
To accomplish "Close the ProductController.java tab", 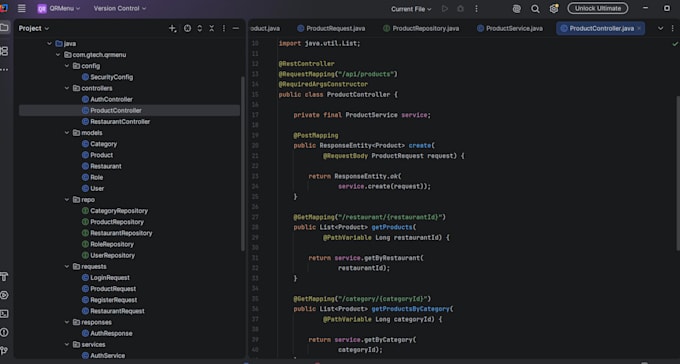I will (639, 29).
